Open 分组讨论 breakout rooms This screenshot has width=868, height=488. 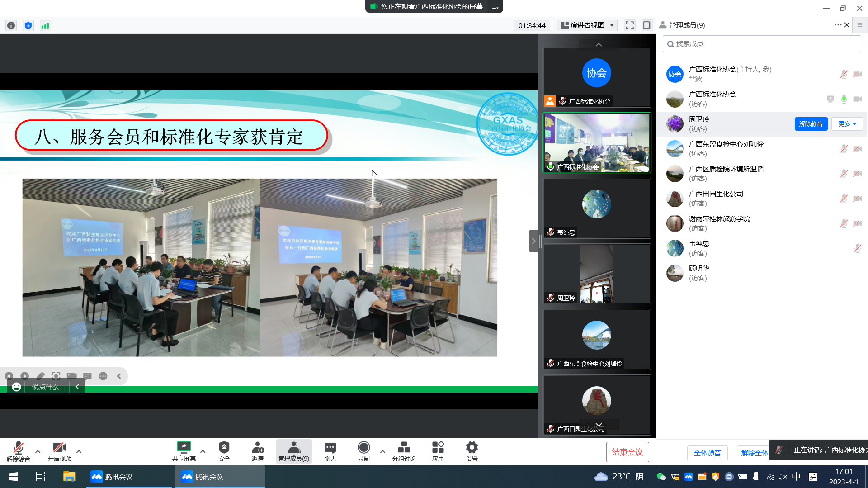(404, 451)
